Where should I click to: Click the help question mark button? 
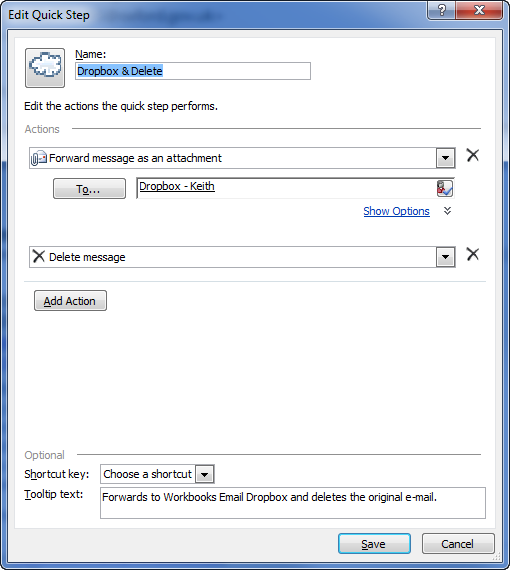441,10
